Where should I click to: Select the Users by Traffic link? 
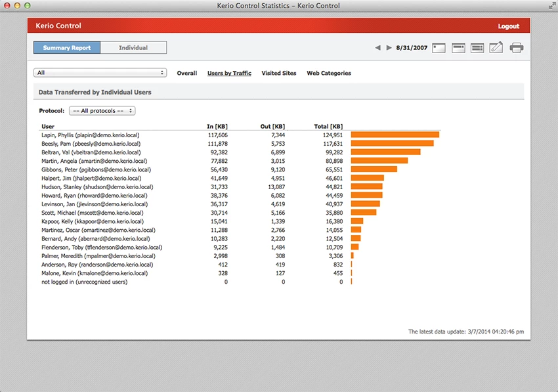pyautogui.click(x=229, y=74)
